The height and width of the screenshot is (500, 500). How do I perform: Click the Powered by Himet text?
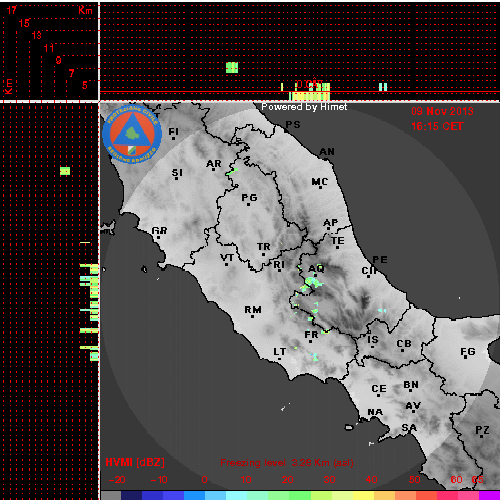tap(304, 107)
